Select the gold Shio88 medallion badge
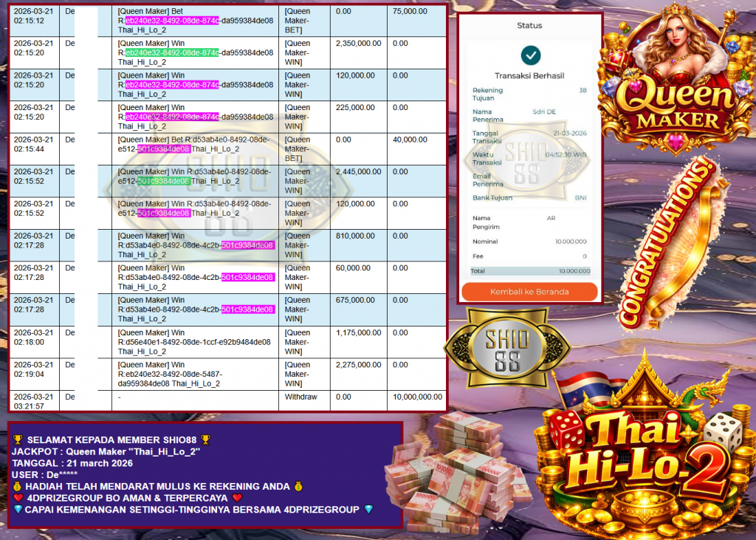 (x=506, y=347)
